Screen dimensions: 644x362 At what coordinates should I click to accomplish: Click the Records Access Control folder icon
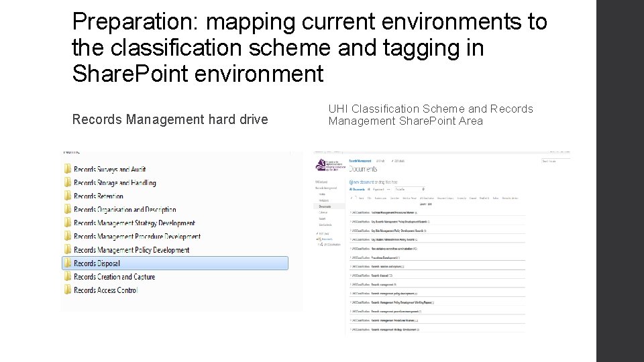coord(68,290)
